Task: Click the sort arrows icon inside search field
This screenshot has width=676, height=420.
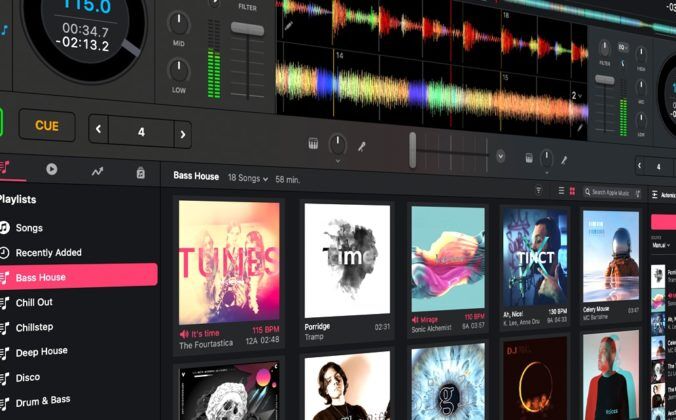Action: (637, 194)
